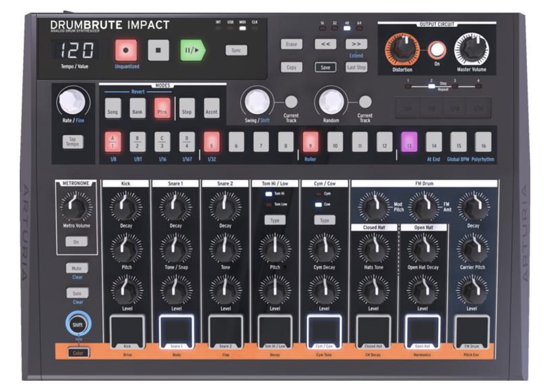Viewport: 544px width, 392px height.
Task: Toggle the Cym / Cow Type button
Action: (x=324, y=220)
